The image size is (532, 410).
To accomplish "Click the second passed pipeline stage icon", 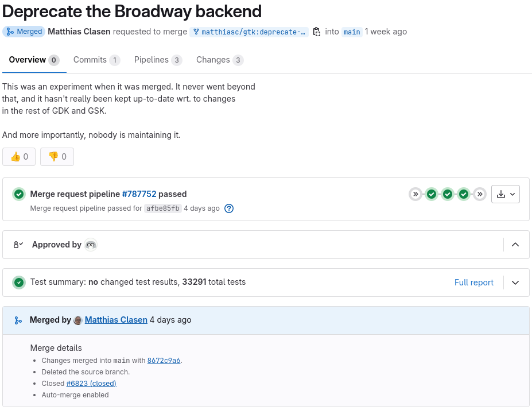I will click(x=448, y=194).
